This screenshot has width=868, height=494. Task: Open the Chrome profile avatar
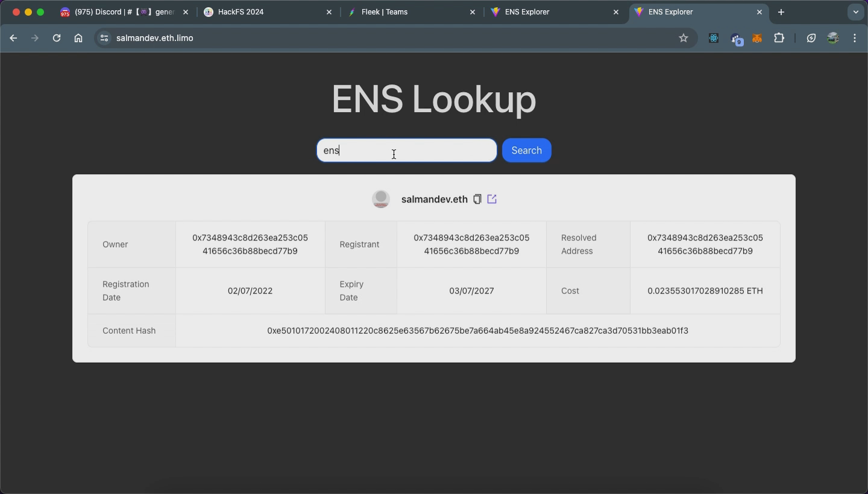click(833, 38)
